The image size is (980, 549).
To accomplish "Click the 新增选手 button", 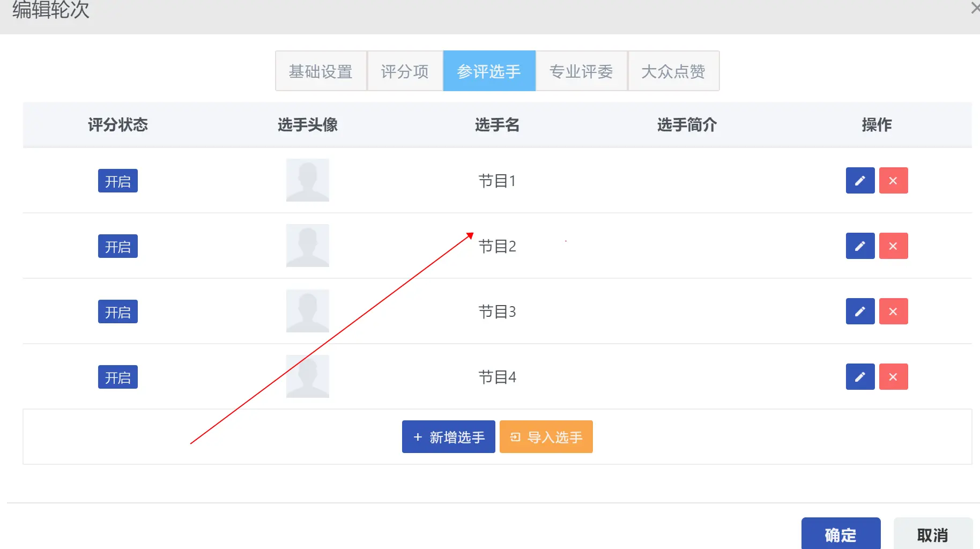I will click(449, 437).
